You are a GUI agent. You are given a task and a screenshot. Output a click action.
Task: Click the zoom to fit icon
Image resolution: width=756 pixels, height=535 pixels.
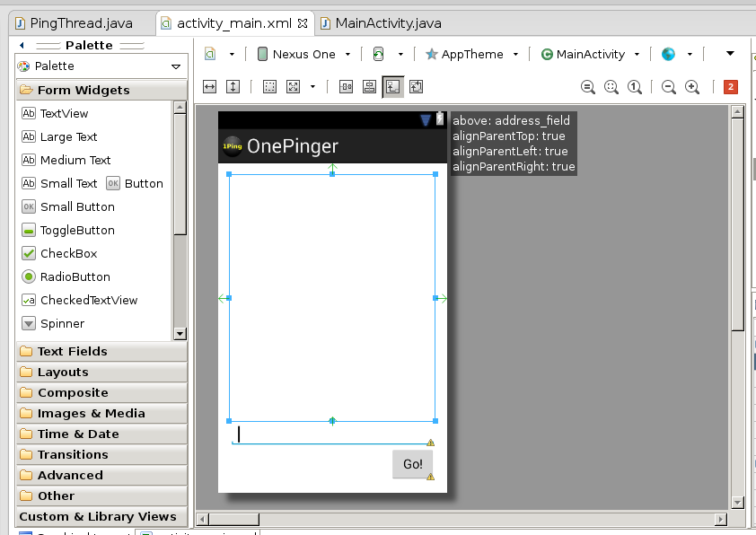coord(611,87)
